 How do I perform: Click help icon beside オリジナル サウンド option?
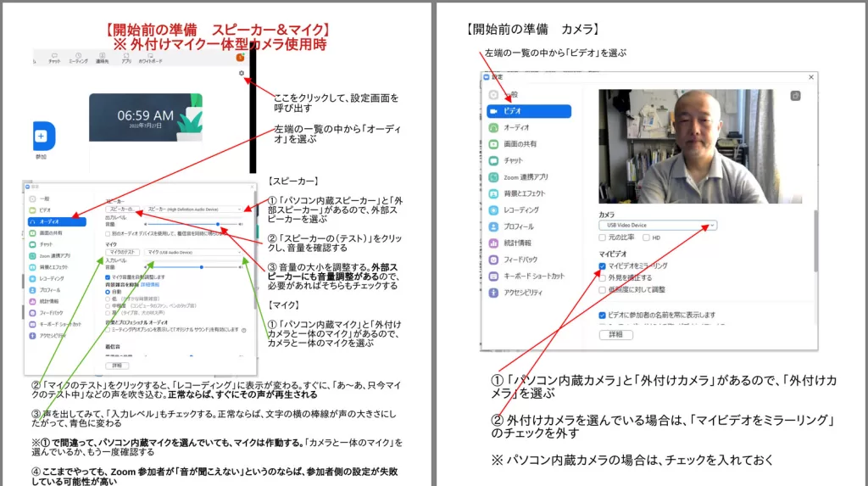[244, 330]
